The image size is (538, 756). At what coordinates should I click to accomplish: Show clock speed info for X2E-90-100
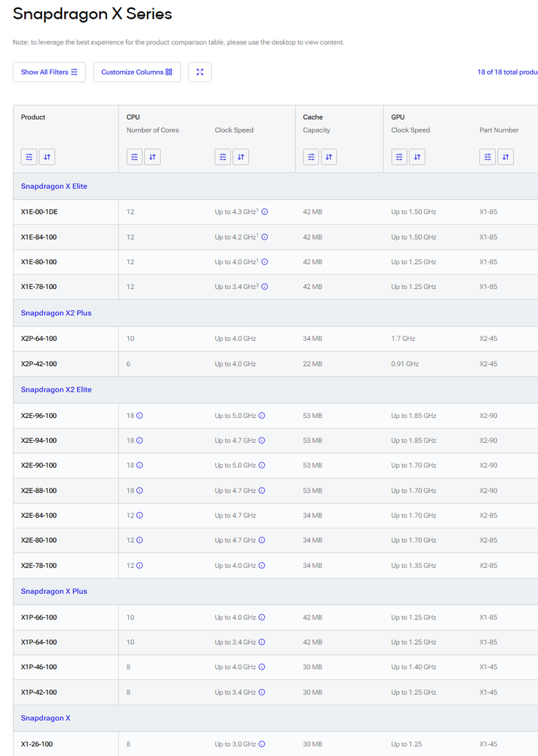(x=262, y=466)
